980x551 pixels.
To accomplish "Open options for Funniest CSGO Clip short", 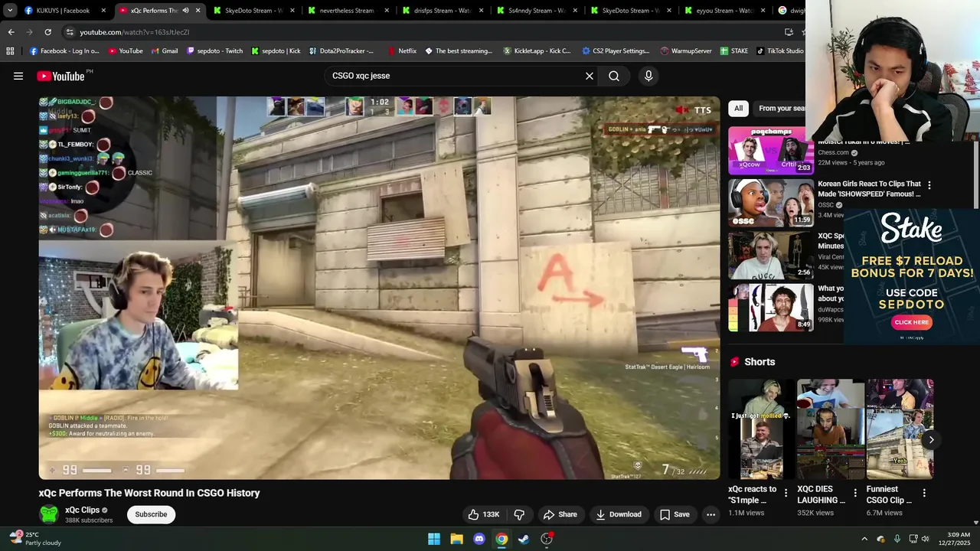I will click(x=924, y=494).
